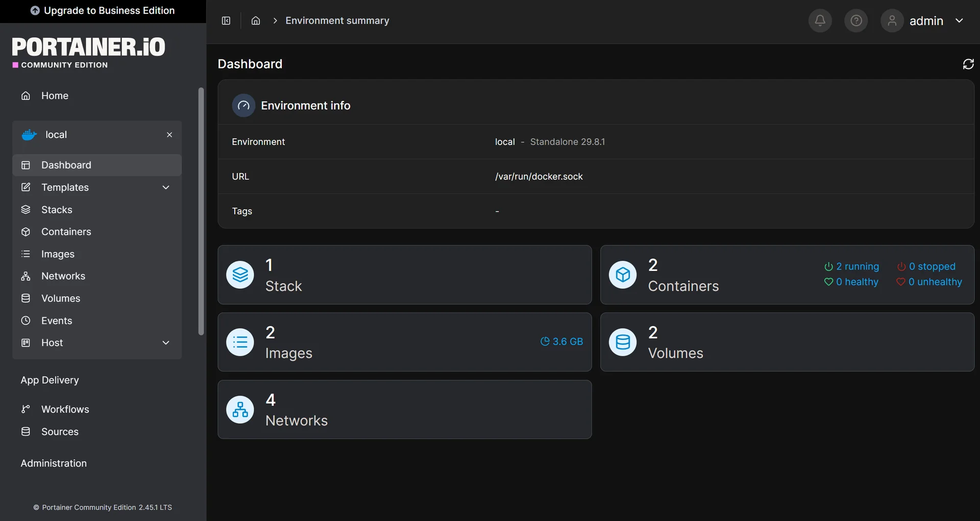This screenshot has width=980, height=521.
Task: Click the Environment summary breadcrumb text
Action: click(x=337, y=20)
